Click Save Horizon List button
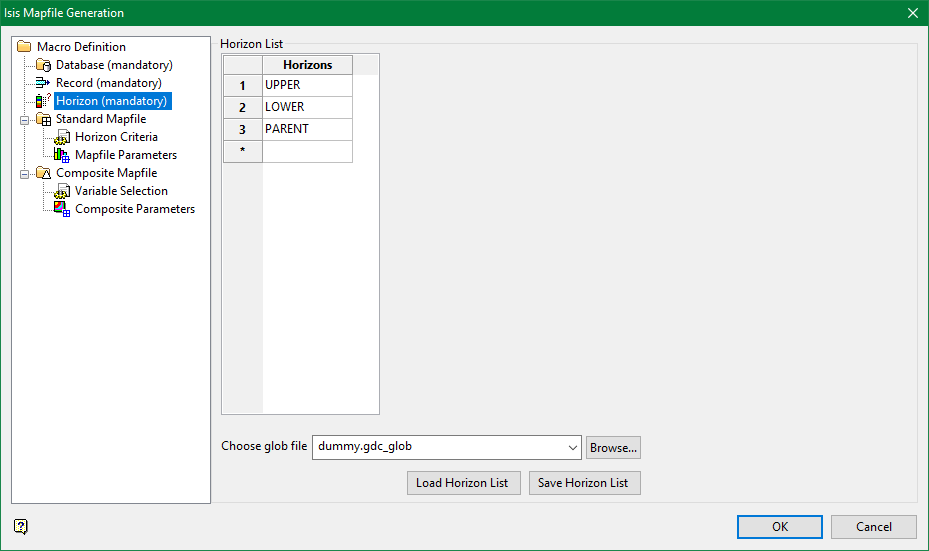This screenshot has width=929, height=551. click(584, 483)
